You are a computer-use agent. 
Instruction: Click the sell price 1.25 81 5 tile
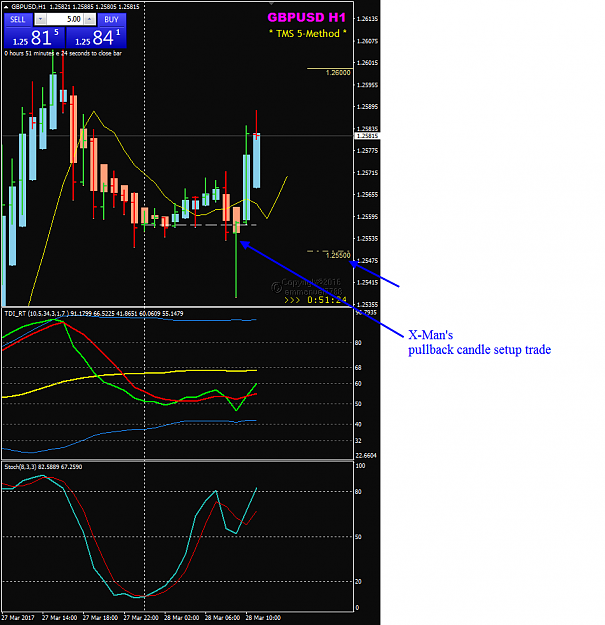(34, 38)
